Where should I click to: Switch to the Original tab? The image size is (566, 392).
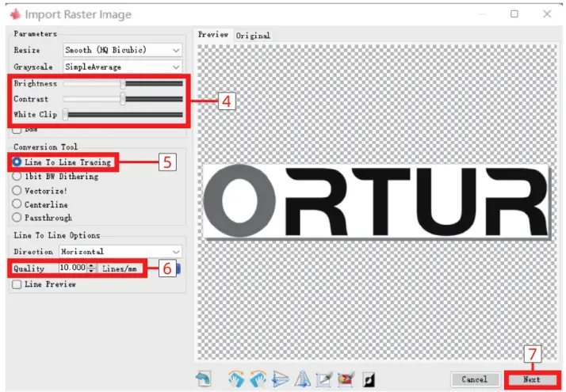tap(253, 36)
